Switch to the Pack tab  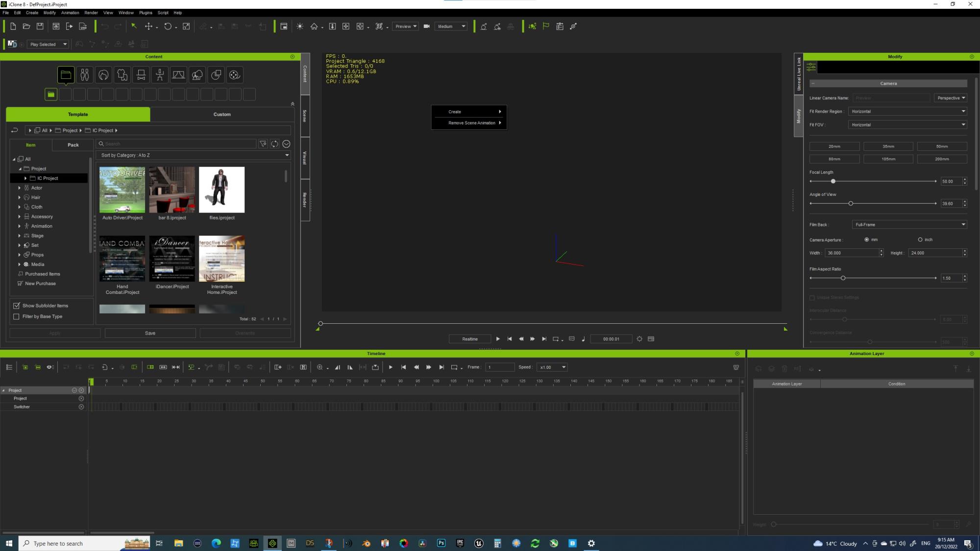click(x=73, y=145)
